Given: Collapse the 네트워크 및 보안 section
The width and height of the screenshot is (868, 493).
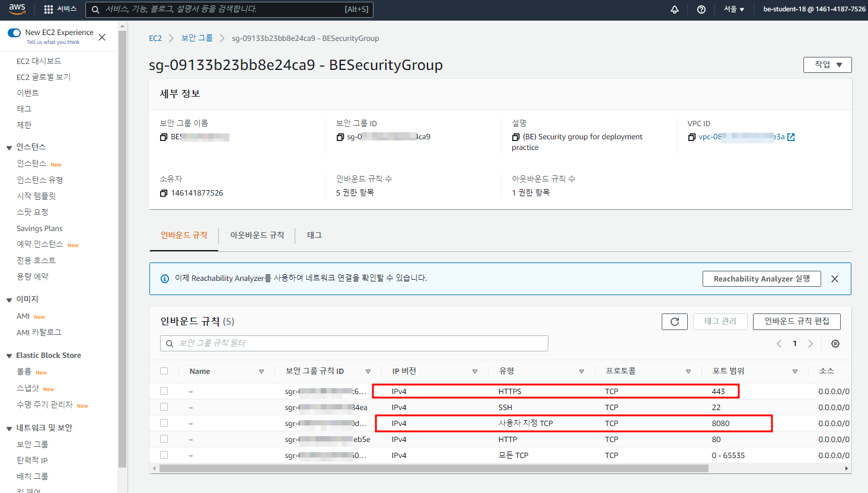Looking at the screenshot, I should coord(9,428).
